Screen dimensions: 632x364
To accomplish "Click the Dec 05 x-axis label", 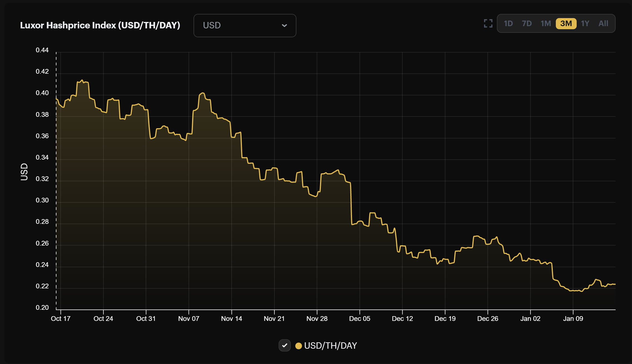I will (x=360, y=319).
